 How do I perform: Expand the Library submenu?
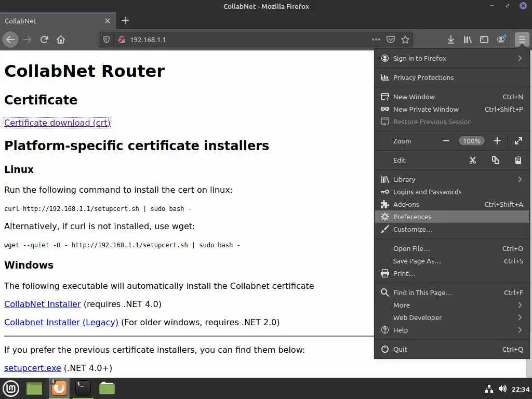(452, 179)
